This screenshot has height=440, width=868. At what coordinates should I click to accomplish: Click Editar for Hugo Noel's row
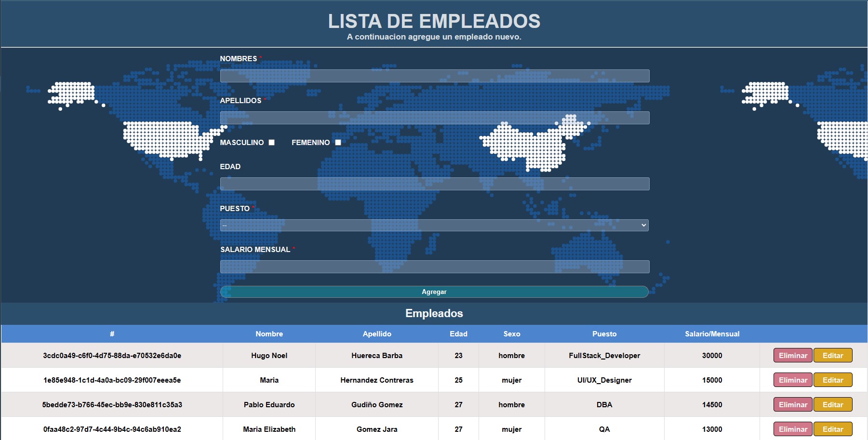click(x=833, y=355)
